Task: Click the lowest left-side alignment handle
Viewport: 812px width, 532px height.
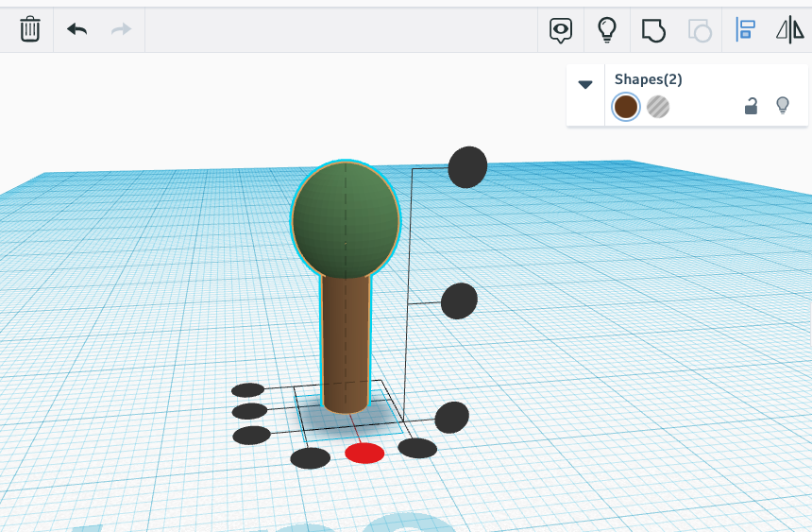Action: coord(252,436)
